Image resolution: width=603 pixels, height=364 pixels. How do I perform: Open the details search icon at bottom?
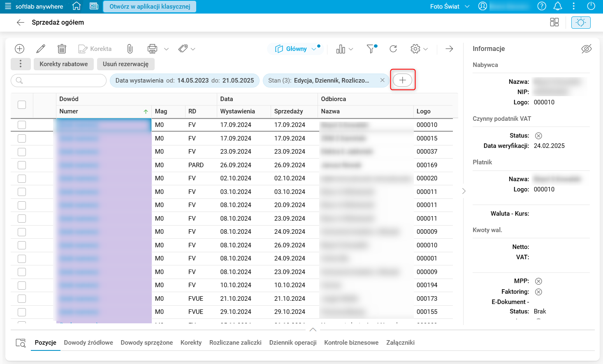(21, 343)
